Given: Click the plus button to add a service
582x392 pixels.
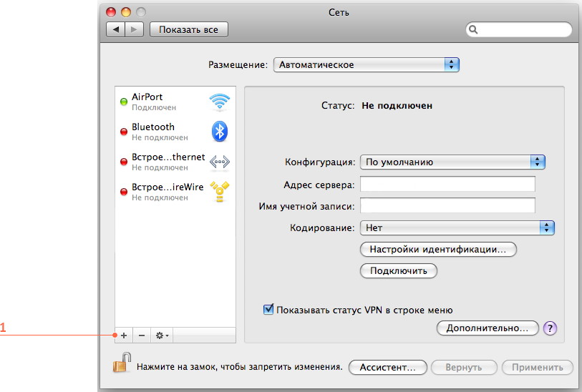Looking at the screenshot, I should 124,335.
